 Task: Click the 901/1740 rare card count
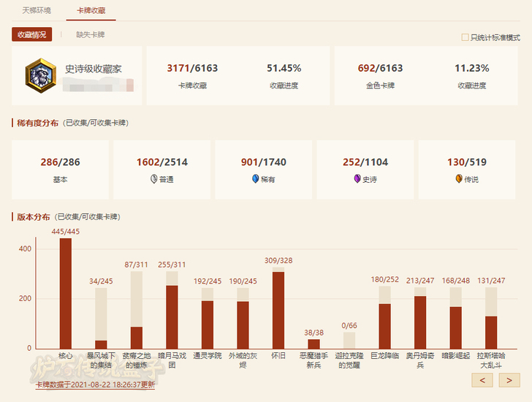[264, 162]
